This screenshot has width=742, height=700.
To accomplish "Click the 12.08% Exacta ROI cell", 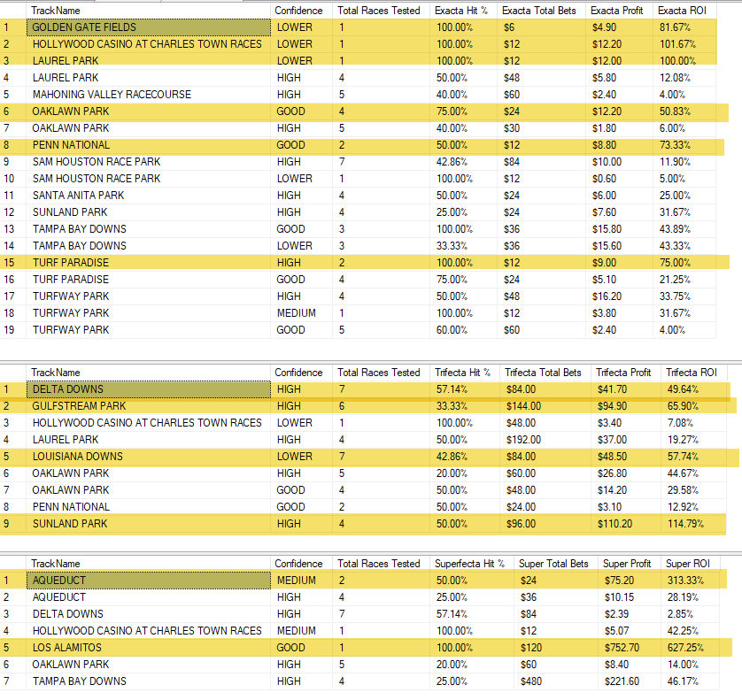I will (684, 78).
